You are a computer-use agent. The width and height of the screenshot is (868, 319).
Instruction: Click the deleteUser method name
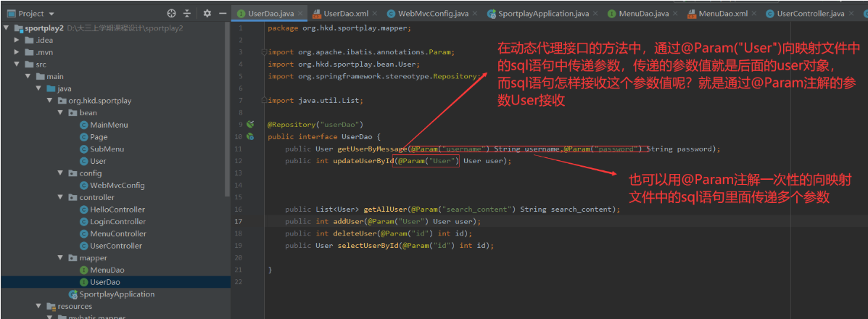355,233
